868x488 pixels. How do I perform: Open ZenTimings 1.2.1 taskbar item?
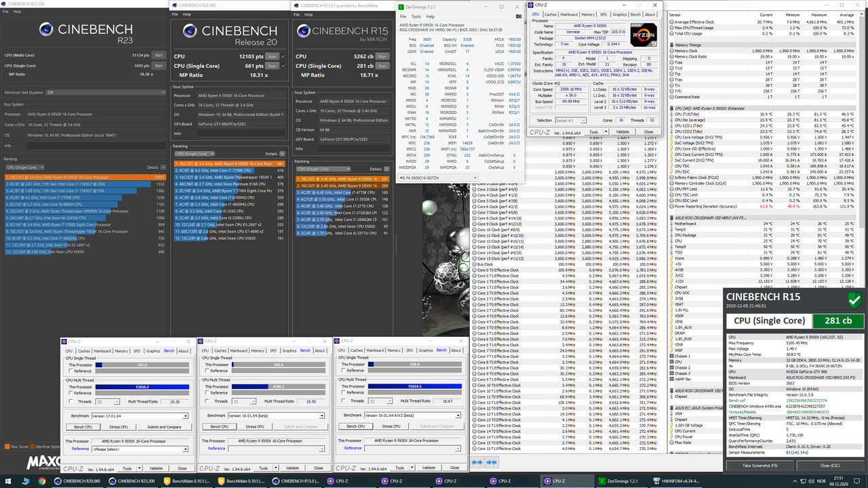(x=620, y=481)
